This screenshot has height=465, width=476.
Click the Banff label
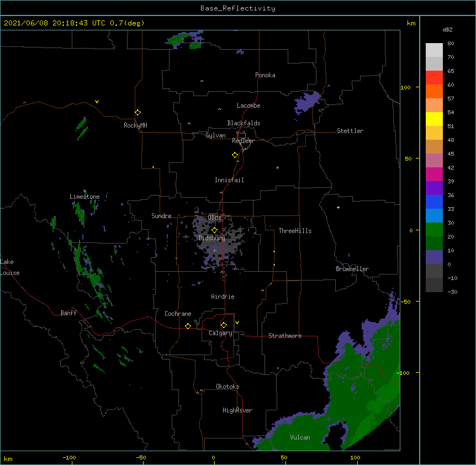click(x=68, y=313)
